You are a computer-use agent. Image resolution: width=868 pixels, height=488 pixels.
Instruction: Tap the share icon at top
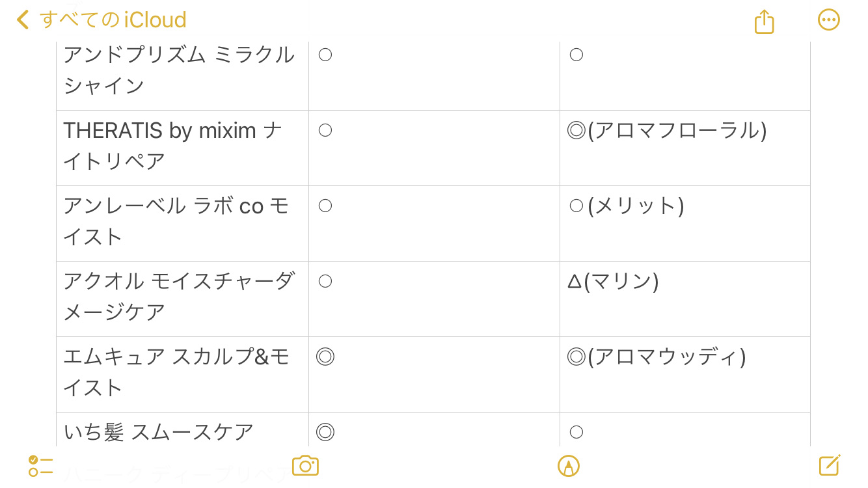pyautogui.click(x=764, y=21)
